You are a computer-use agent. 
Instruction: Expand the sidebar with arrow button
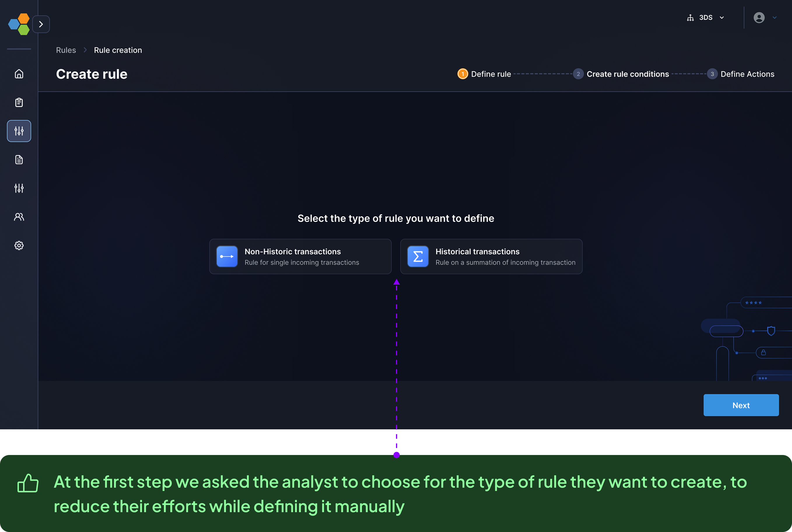(x=41, y=24)
